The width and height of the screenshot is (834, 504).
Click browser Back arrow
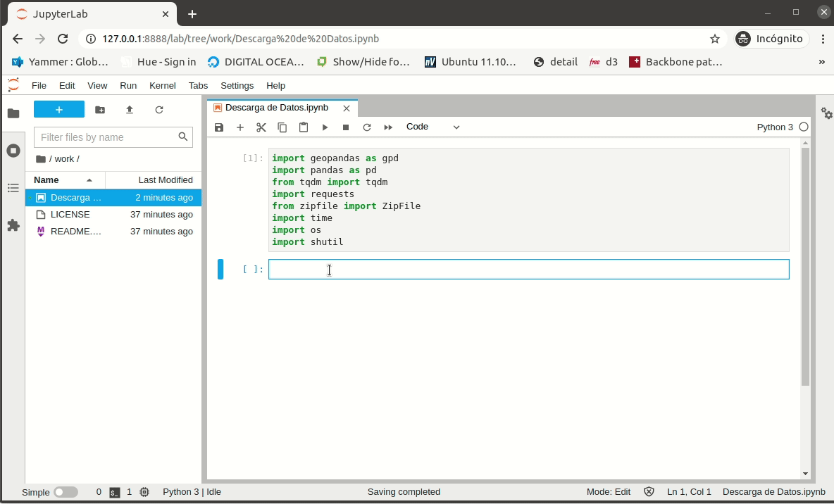click(x=18, y=39)
